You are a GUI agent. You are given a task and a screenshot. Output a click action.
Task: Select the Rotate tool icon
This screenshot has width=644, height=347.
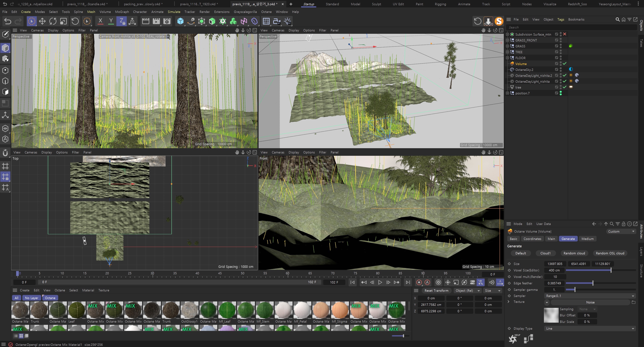(53, 21)
